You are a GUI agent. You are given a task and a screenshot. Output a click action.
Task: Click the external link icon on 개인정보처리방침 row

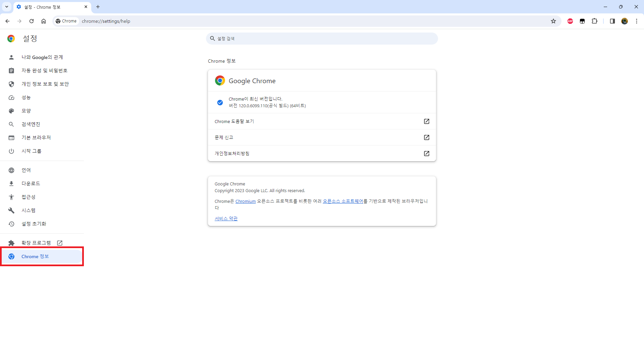[427, 154]
